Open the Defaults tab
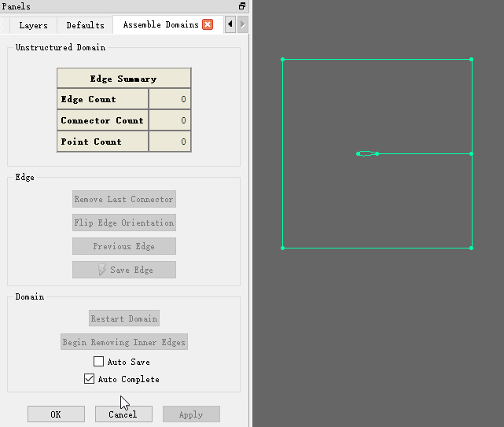 [85, 25]
